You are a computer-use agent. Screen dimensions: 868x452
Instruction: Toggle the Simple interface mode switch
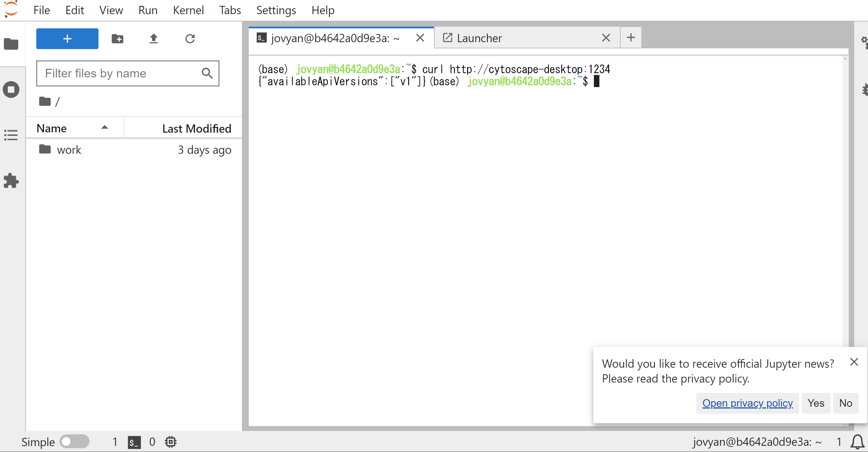[74, 441]
